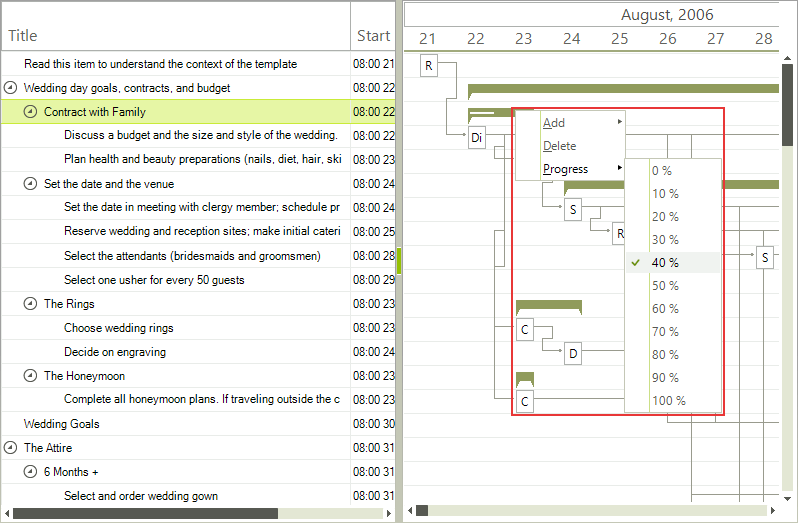Set progress to 70 %
The image size is (798, 523).
672,331
